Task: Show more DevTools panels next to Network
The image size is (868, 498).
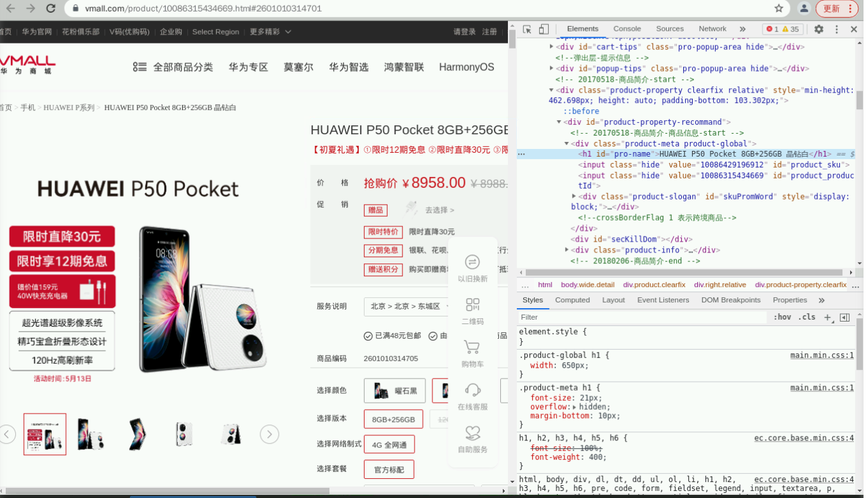Action: (x=742, y=29)
